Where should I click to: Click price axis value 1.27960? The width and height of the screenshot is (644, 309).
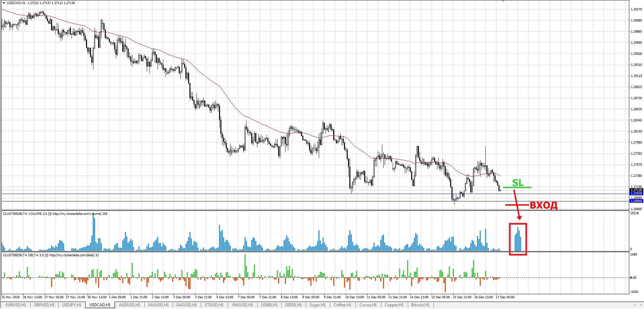636,143
